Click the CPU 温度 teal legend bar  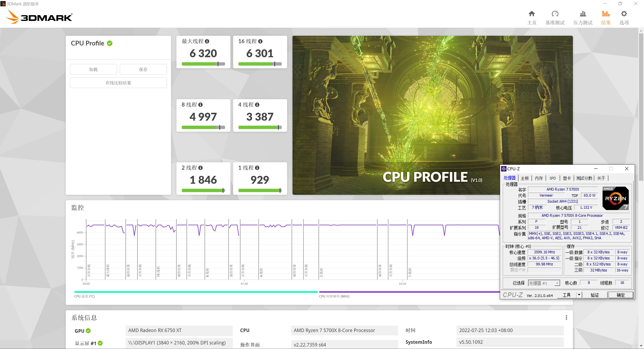point(196,292)
